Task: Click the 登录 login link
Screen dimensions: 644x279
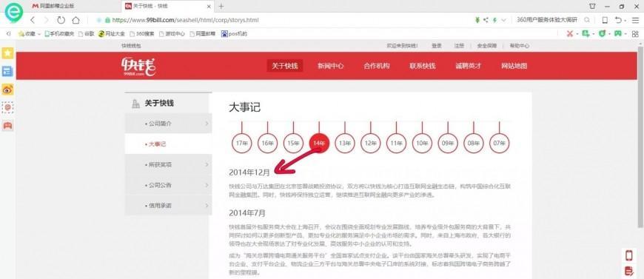Action: point(437,46)
